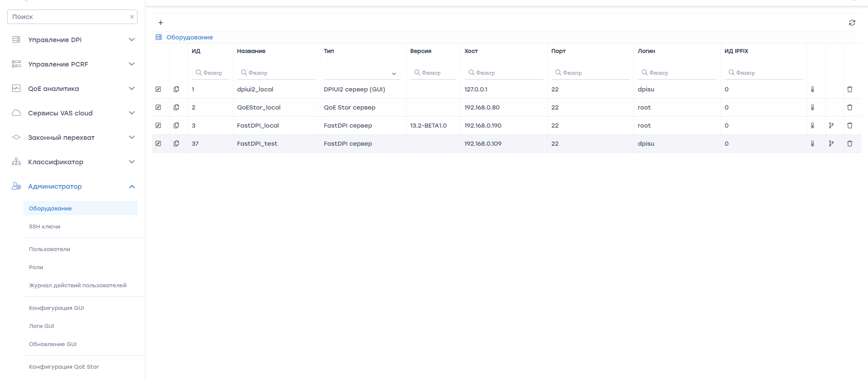Delete the QoEStor_local equipment row
Image resolution: width=868 pixels, height=380 pixels.
pos(849,108)
